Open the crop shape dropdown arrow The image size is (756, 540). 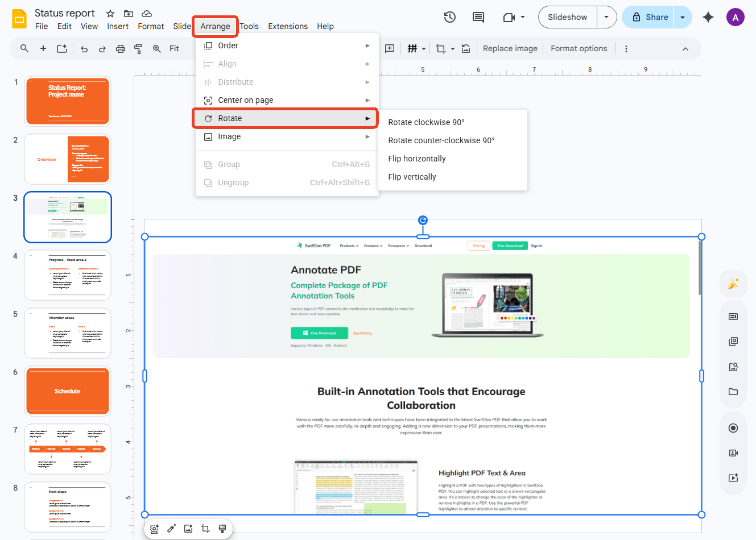coord(453,49)
